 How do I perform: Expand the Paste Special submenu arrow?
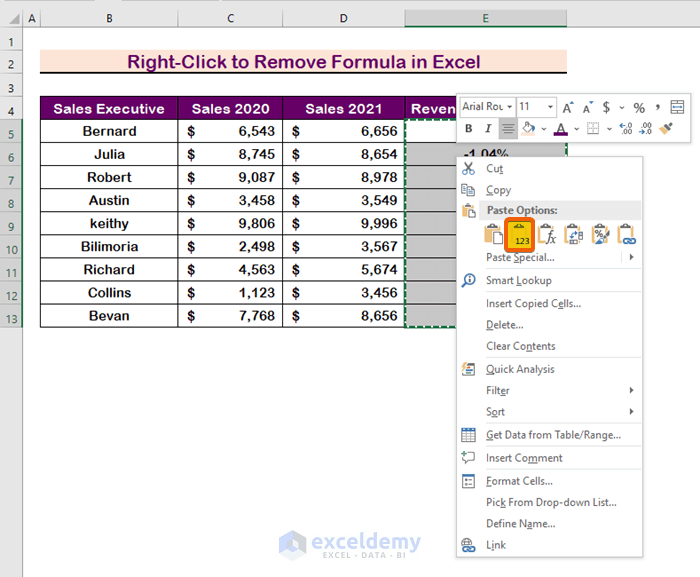(x=631, y=257)
